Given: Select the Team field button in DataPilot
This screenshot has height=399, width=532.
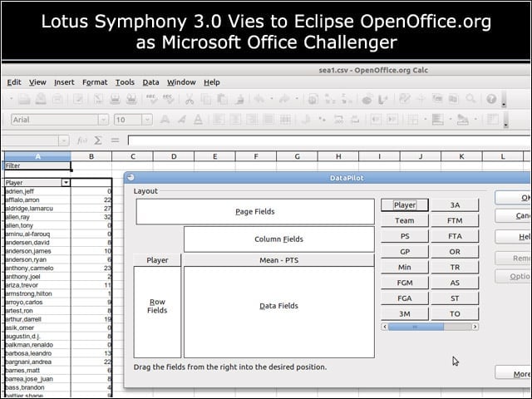Looking at the screenshot, I should tap(405, 220).
